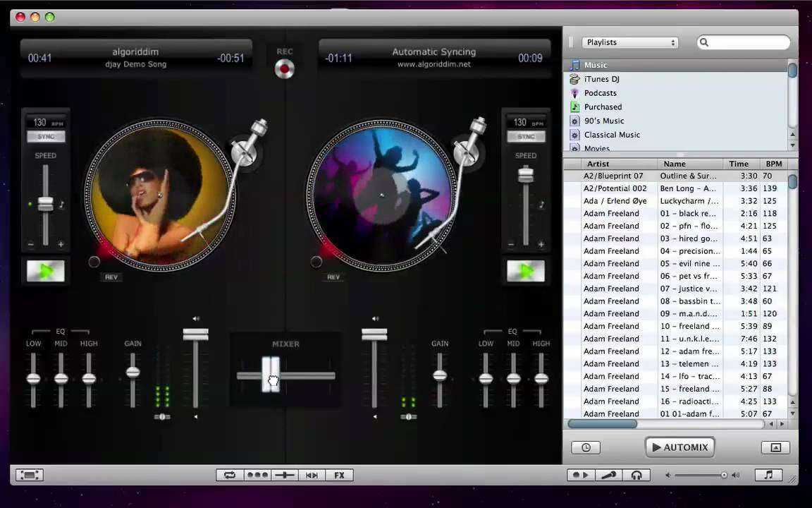Start playback on the right deck
This screenshot has width=812, height=508.
[526, 271]
